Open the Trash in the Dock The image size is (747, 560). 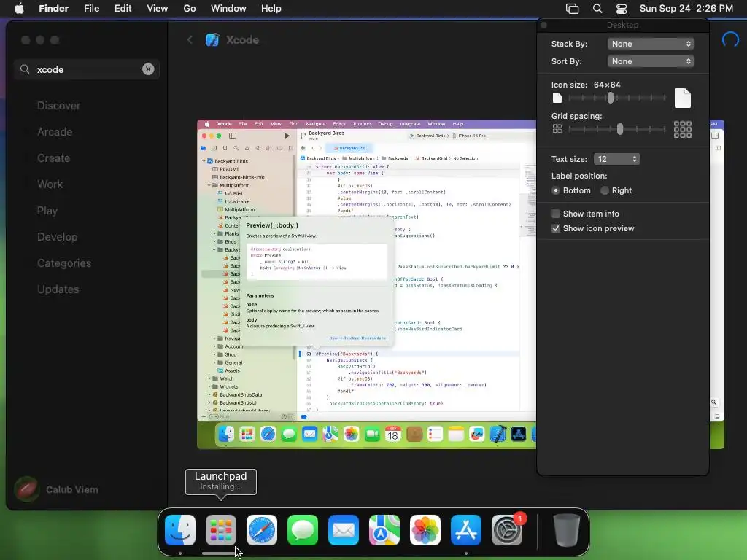click(566, 530)
